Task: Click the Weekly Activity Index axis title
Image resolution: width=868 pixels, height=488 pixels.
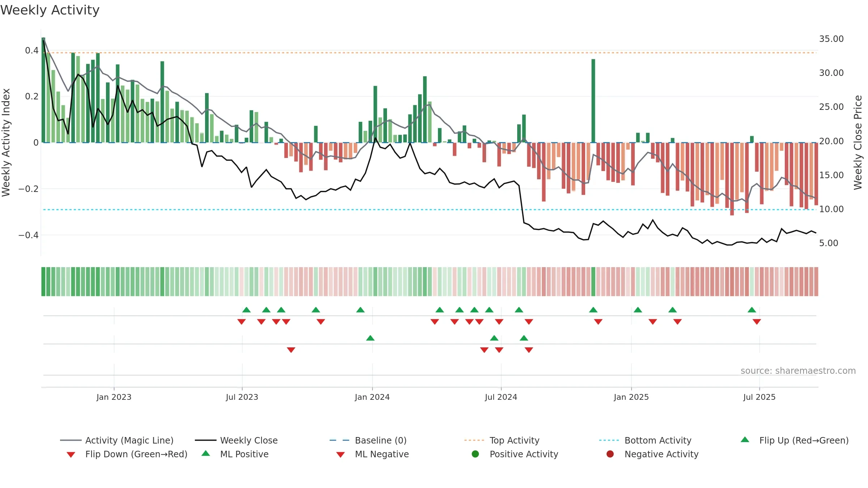Action: click(6, 142)
